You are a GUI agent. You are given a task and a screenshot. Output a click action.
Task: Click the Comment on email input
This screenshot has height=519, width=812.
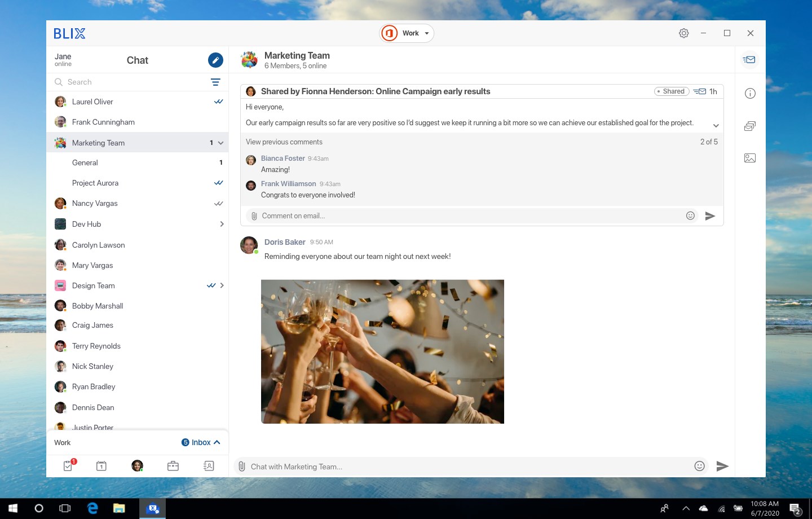(x=471, y=216)
